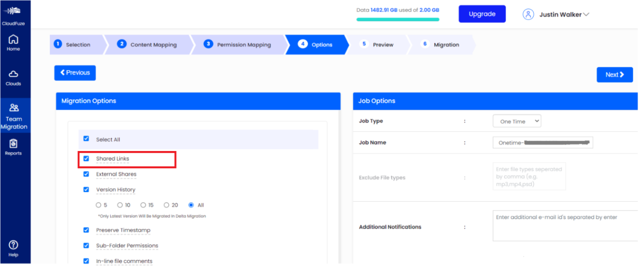644x271 pixels.
Task: Open the Clouds sidebar icon
Action: [x=13, y=77]
